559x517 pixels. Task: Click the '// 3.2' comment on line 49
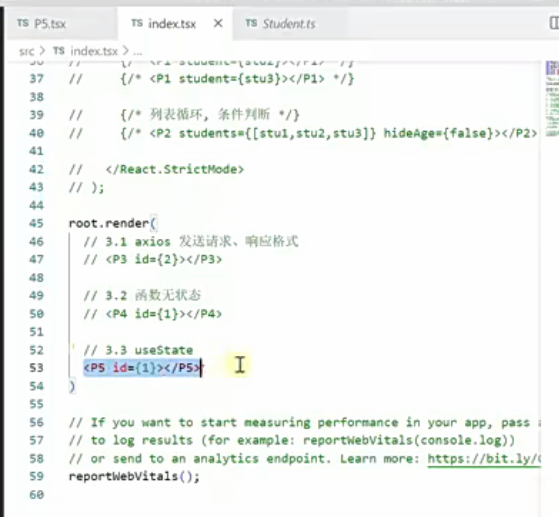click(x=105, y=296)
